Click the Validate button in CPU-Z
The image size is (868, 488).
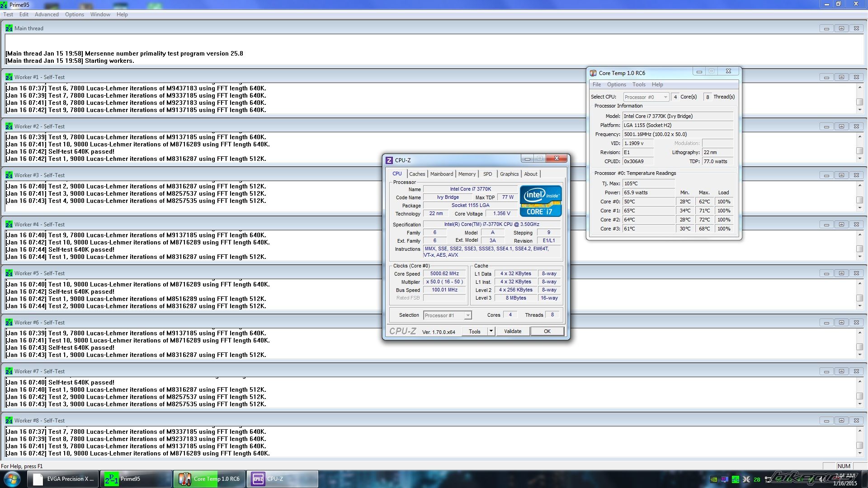point(513,331)
